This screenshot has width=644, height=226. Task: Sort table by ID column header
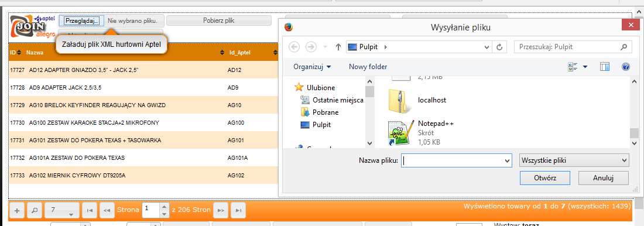point(16,53)
